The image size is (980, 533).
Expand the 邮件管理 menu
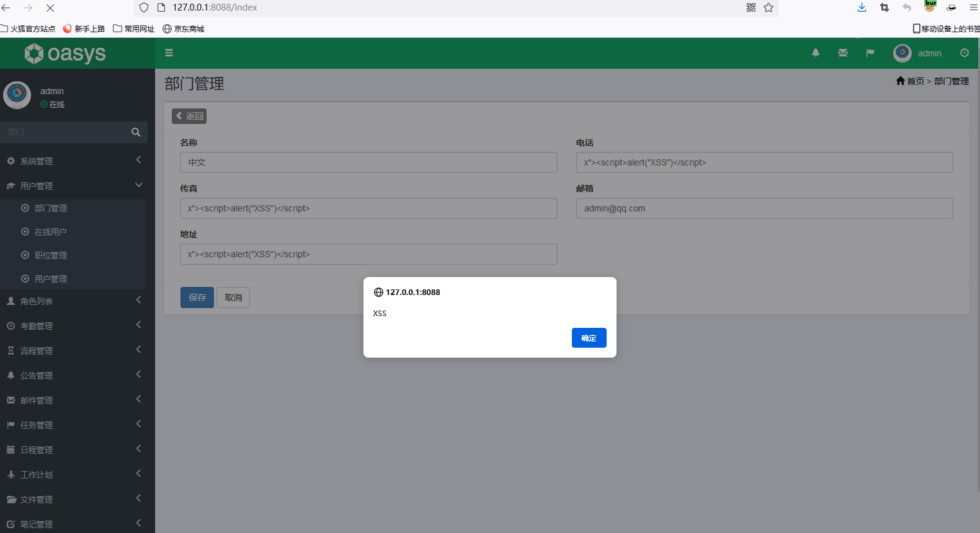point(73,400)
